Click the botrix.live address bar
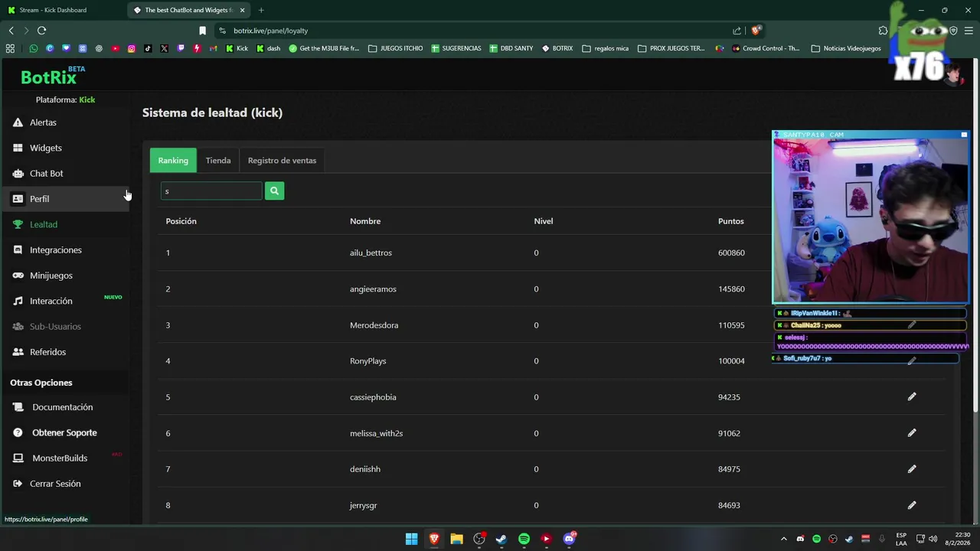 270,31
